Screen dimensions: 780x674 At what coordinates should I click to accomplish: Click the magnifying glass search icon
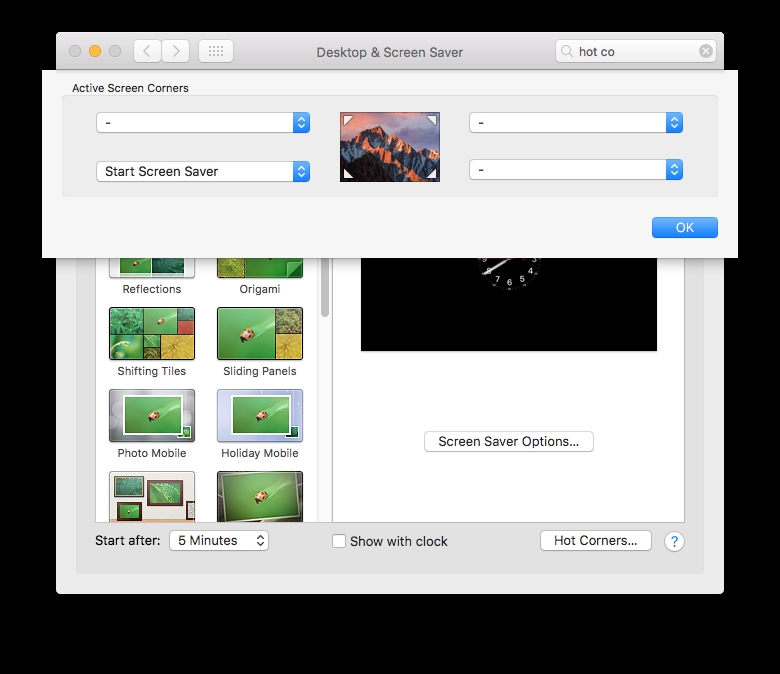(567, 51)
